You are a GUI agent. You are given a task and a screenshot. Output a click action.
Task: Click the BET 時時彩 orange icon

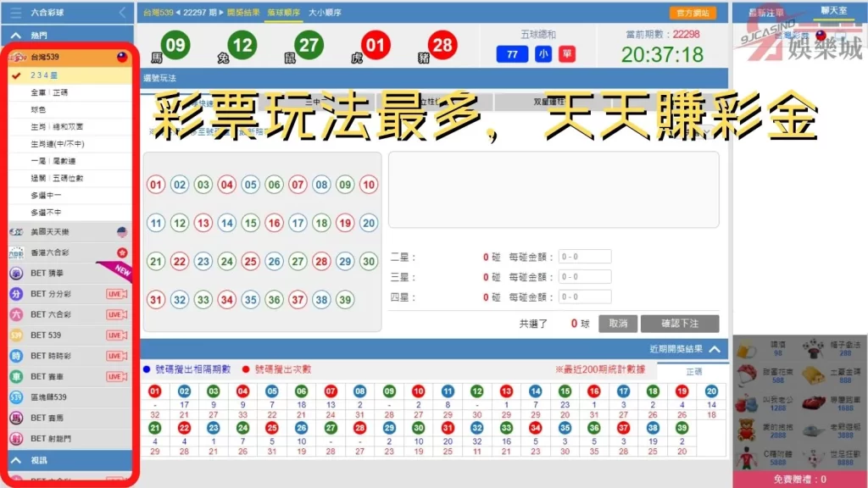pos(16,356)
